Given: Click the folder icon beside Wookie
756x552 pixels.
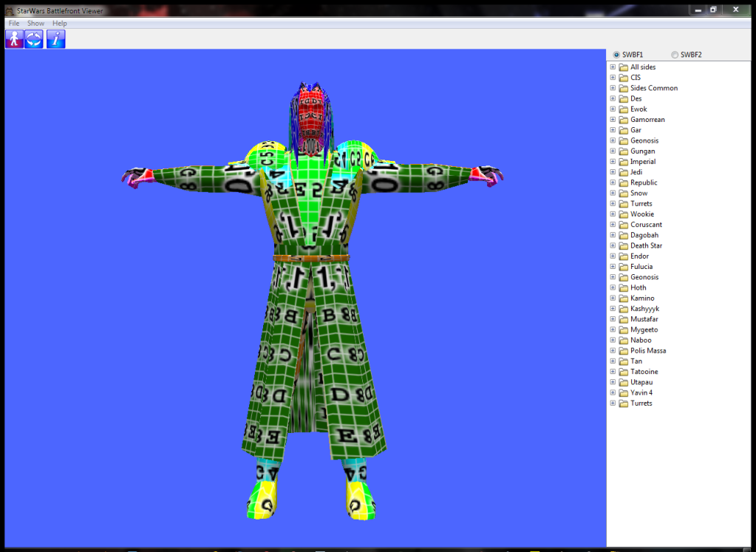Looking at the screenshot, I should (624, 214).
